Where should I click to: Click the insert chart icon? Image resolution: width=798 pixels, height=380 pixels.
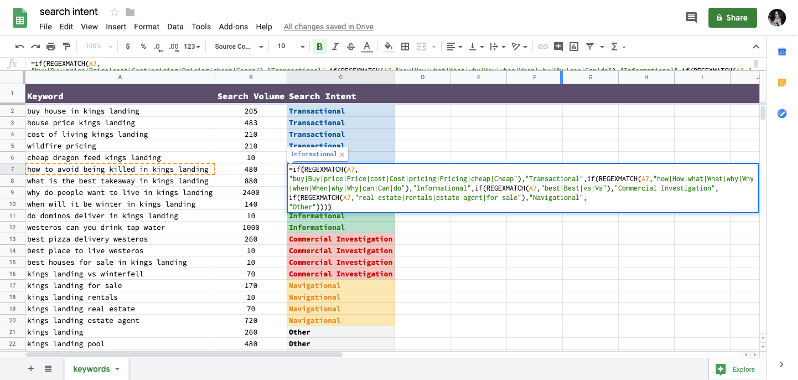[574, 47]
